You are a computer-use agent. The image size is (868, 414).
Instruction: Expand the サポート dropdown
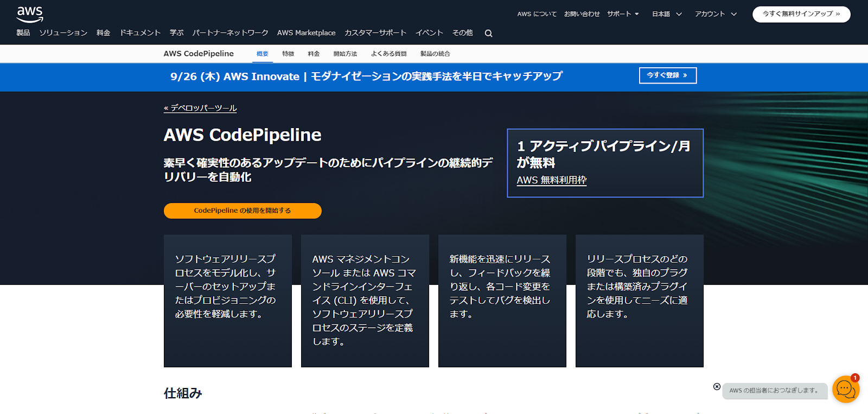623,14
